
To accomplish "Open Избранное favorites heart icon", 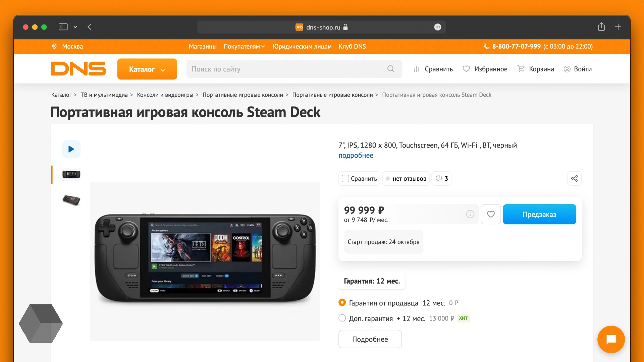I will (x=466, y=69).
